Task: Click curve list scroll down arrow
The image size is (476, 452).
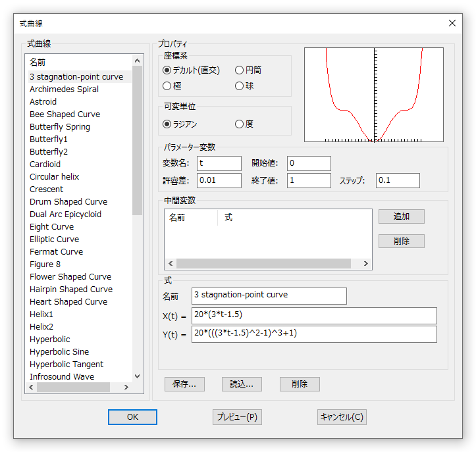Action: click(x=137, y=376)
